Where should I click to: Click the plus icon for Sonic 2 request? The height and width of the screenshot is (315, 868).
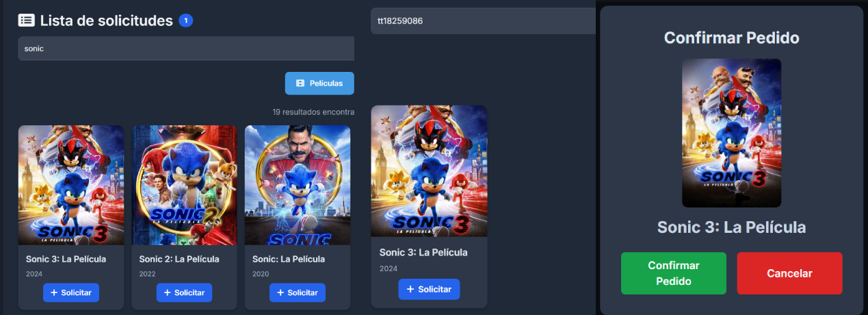[x=167, y=293]
